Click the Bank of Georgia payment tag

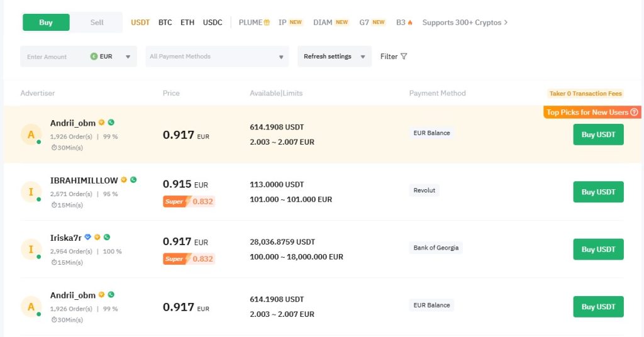(436, 248)
